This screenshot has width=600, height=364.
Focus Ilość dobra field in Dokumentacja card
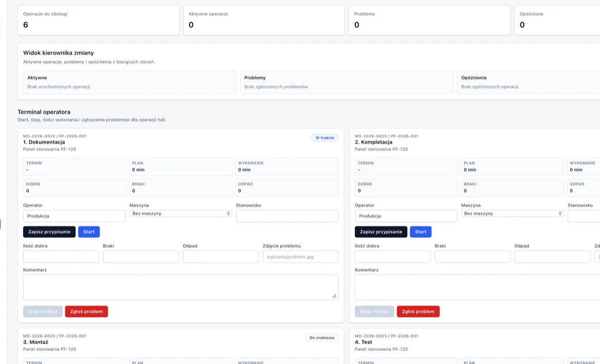click(x=61, y=256)
